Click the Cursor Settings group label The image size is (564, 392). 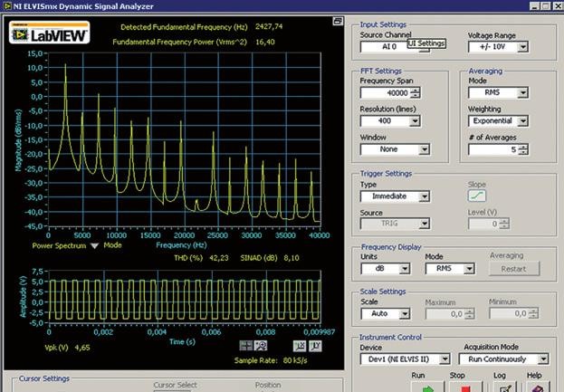(x=44, y=378)
